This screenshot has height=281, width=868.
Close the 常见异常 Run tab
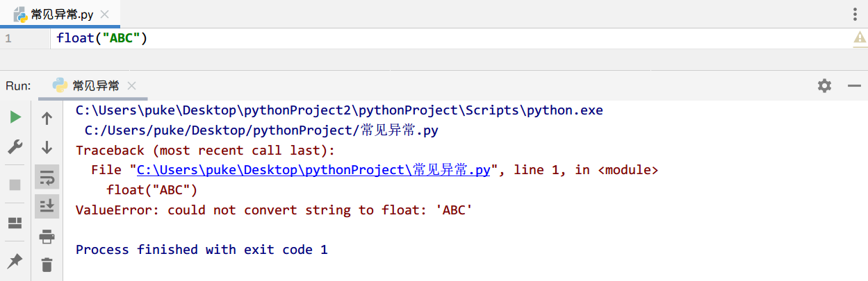(x=132, y=86)
